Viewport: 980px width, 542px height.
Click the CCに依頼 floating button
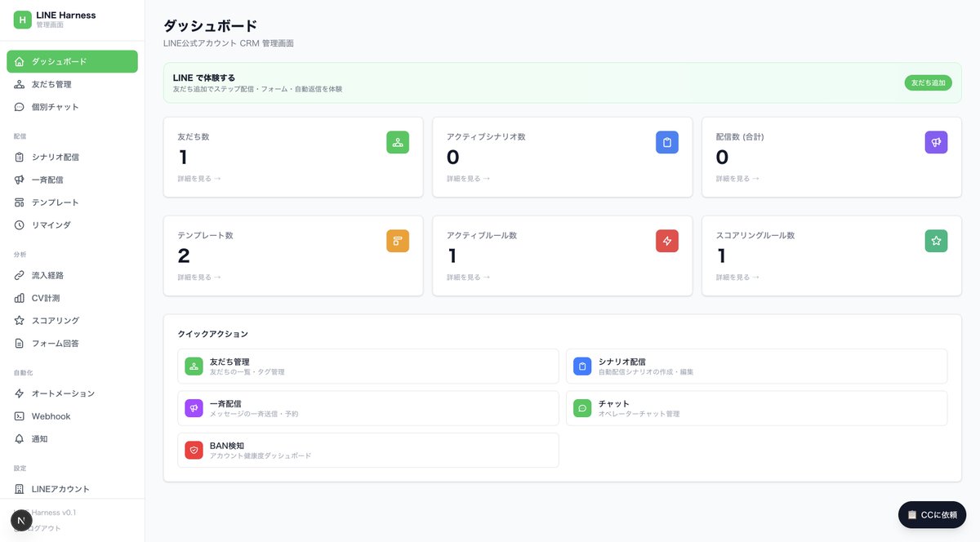click(932, 514)
